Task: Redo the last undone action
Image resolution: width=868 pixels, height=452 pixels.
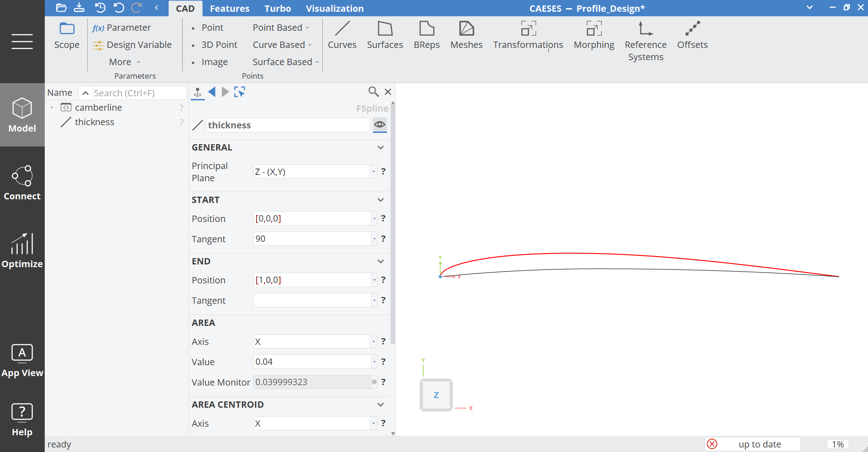Action: pyautogui.click(x=137, y=8)
